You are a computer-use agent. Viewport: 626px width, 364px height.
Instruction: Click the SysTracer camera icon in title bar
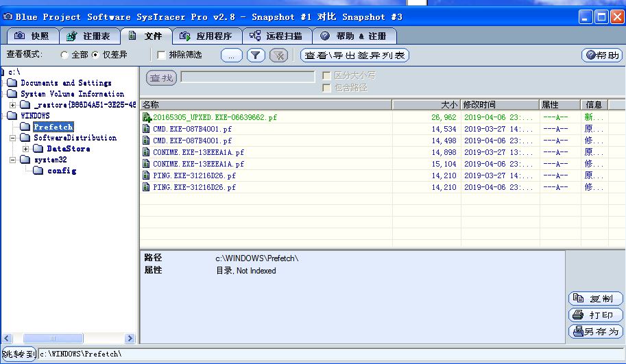[7, 16]
